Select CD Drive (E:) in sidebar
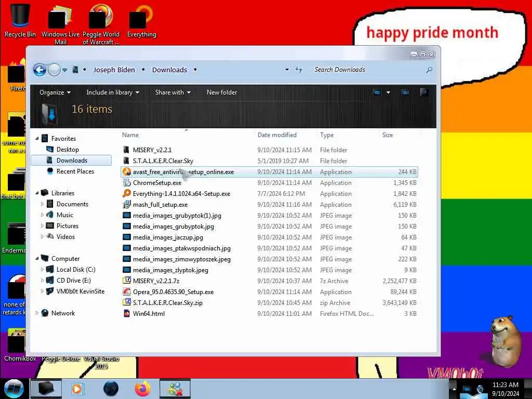Image resolution: width=532 pixels, height=399 pixels. tap(73, 281)
